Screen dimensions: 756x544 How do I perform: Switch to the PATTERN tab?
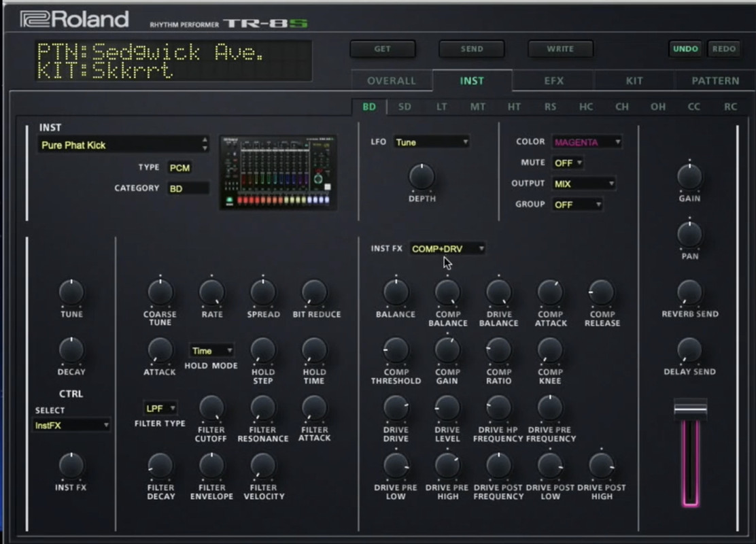click(x=715, y=80)
